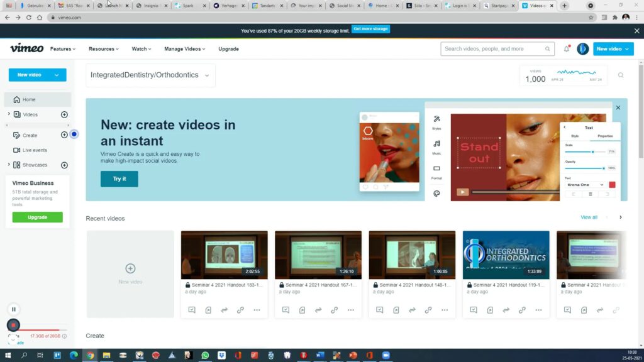Open more options on second video card

point(350,310)
